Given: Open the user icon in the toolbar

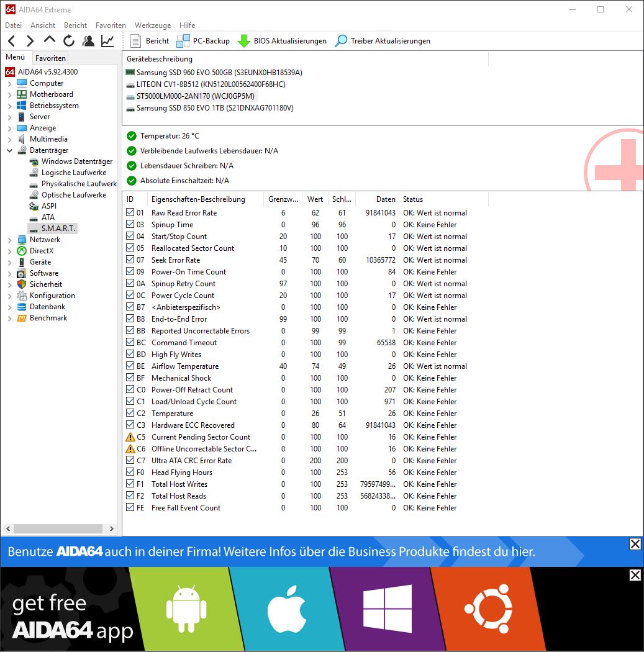Looking at the screenshot, I should [88, 41].
